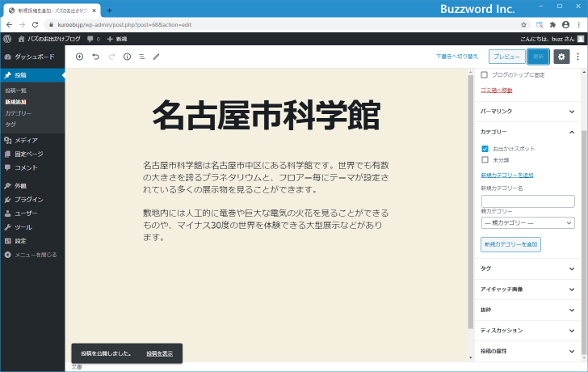Open comments bubble in admin bar

tap(94, 39)
